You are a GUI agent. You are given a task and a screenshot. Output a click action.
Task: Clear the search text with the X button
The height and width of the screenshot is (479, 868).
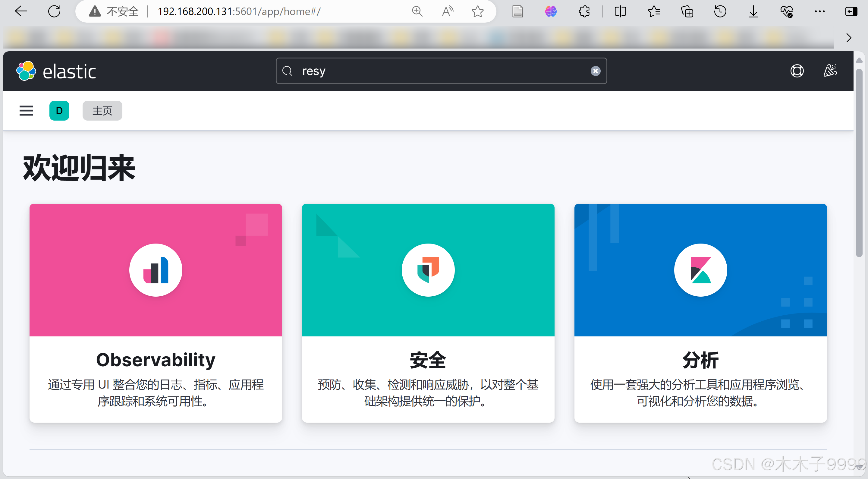tap(596, 71)
